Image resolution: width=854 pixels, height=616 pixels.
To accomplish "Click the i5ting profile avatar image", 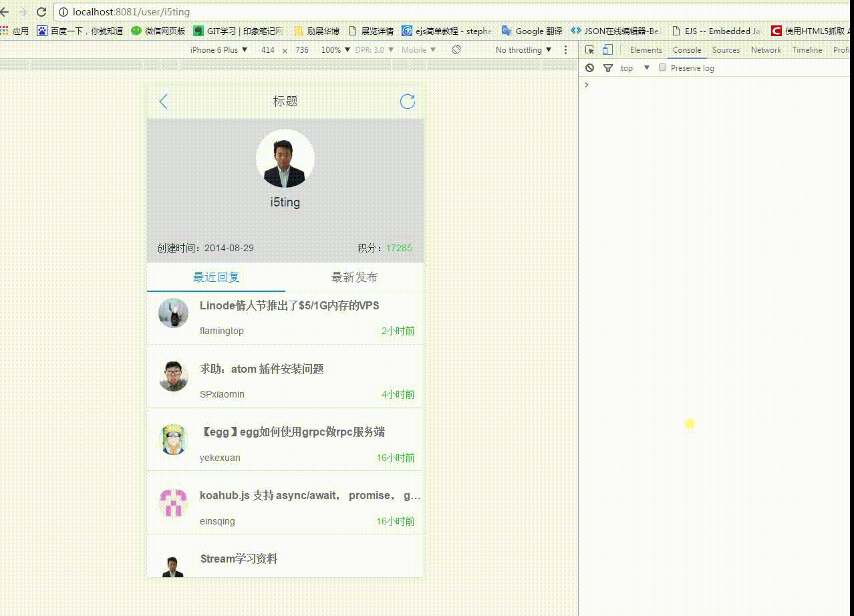I will (285, 158).
